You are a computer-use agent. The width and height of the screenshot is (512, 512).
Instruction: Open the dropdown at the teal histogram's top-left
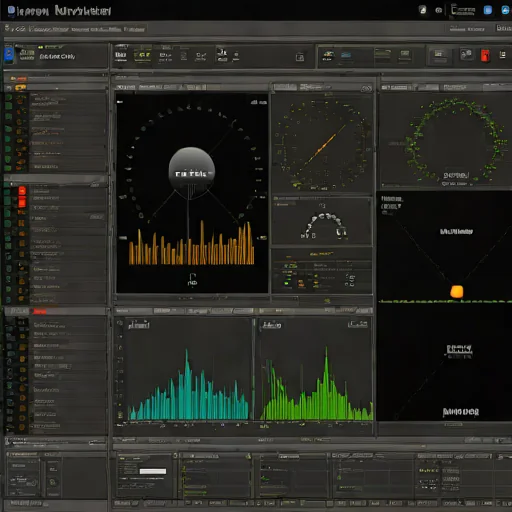pyautogui.click(x=139, y=325)
